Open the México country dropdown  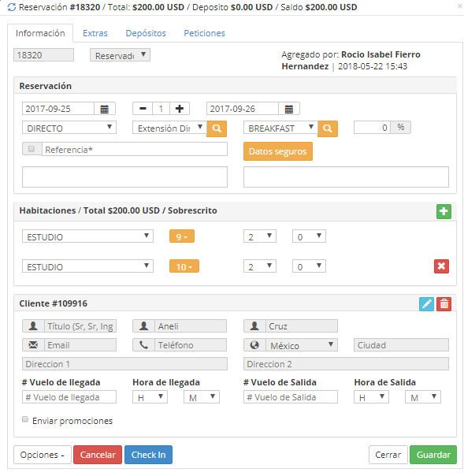point(302,345)
